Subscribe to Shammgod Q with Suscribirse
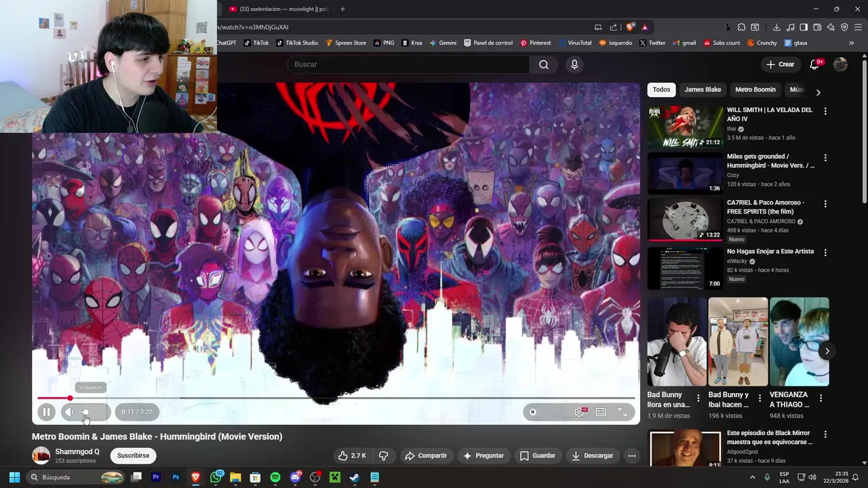Image resolution: width=868 pixels, height=488 pixels. (133, 455)
